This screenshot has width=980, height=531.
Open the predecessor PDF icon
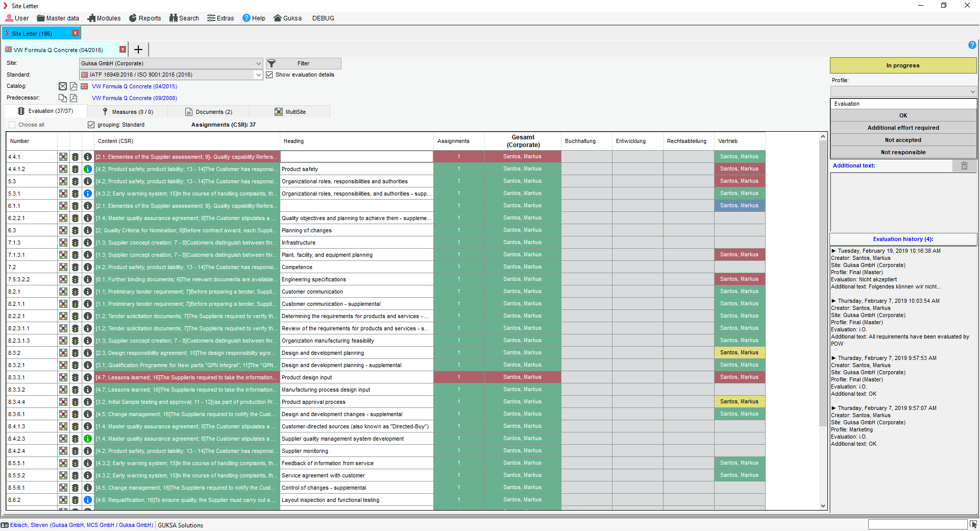(73, 98)
